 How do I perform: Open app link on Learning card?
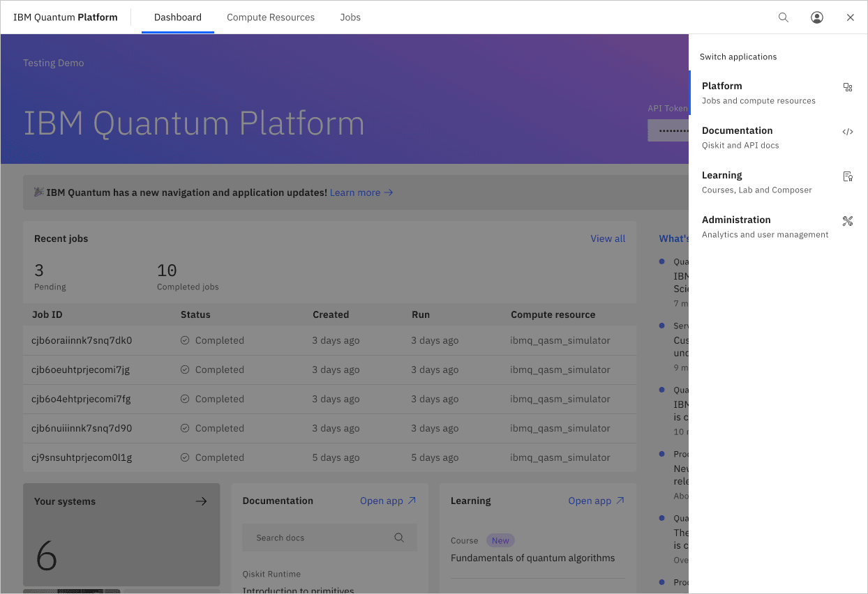pyautogui.click(x=596, y=501)
